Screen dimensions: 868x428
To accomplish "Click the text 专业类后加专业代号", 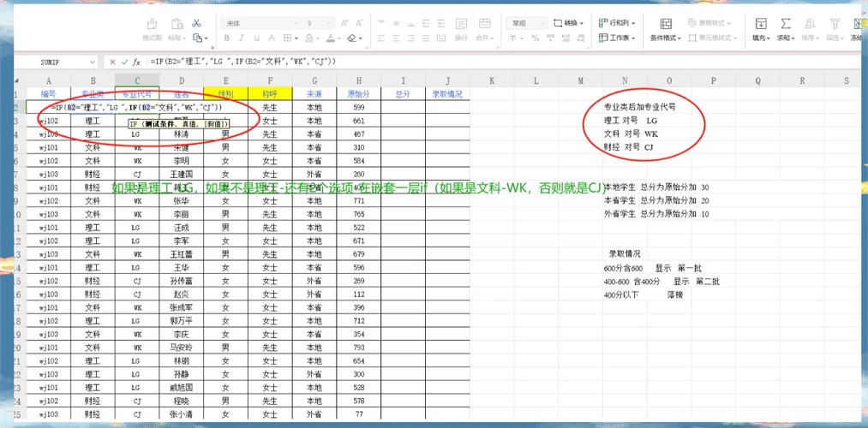I will coord(639,107).
